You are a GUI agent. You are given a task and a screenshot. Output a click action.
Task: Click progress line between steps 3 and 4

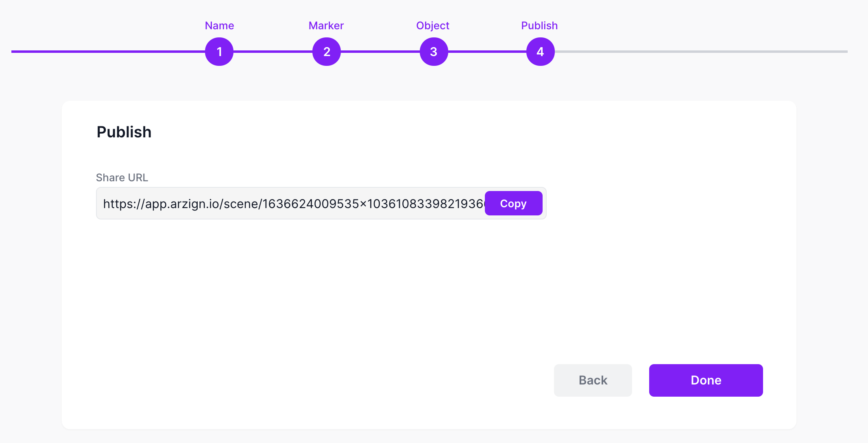click(x=487, y=52)
